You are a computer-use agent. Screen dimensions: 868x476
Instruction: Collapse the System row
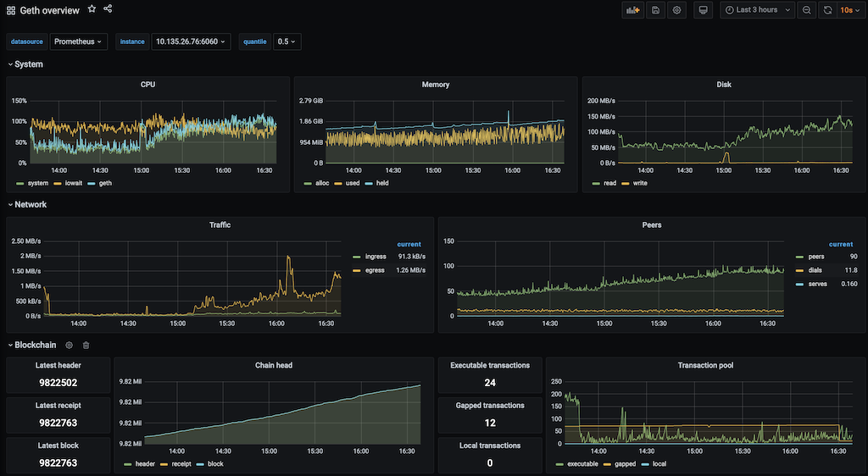[x=25, y=64]
